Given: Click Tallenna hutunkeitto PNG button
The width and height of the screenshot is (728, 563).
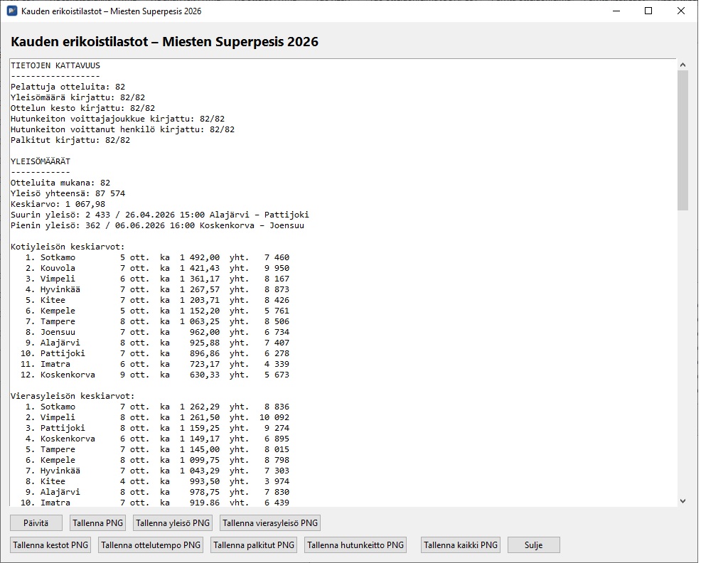Looking at the screenshot, I should coord(355,545).
